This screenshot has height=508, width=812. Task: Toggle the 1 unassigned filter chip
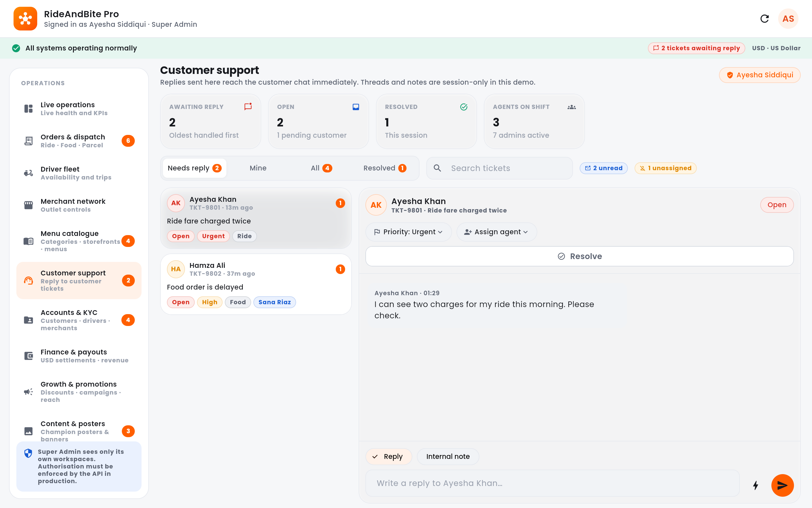665,168
